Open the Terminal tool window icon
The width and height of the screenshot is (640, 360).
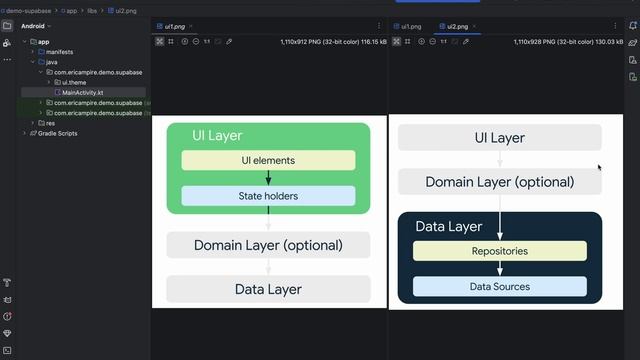pyautogui.click(x=7, y=350)
